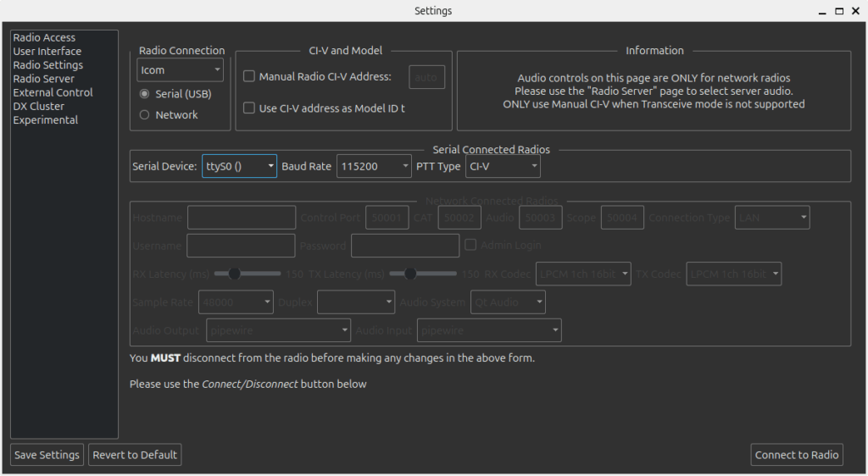Go to Radio Settings in sidebar
This screenshot has height=476, width=868.
click(x=48, y=65)
